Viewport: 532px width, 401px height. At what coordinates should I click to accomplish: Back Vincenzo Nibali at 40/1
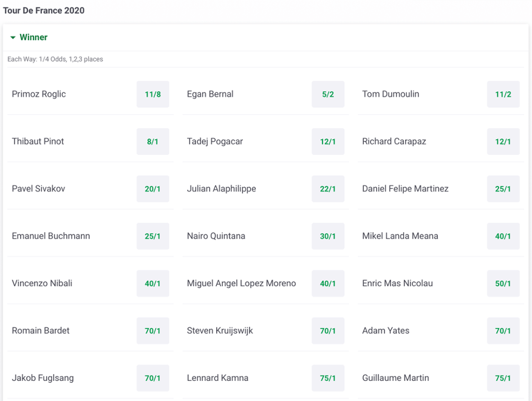(x=153, y=284)
